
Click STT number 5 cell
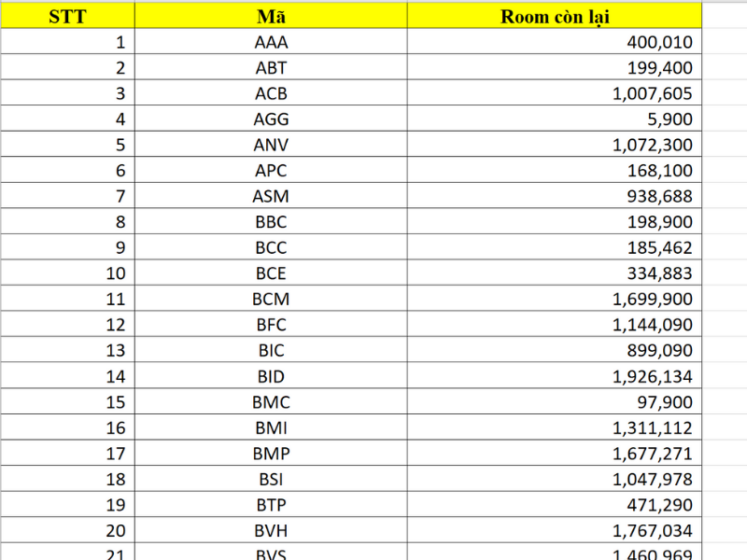pos(67,145)
